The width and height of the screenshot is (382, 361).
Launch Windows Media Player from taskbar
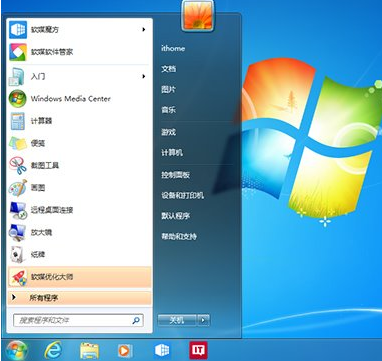pos(125,351)
